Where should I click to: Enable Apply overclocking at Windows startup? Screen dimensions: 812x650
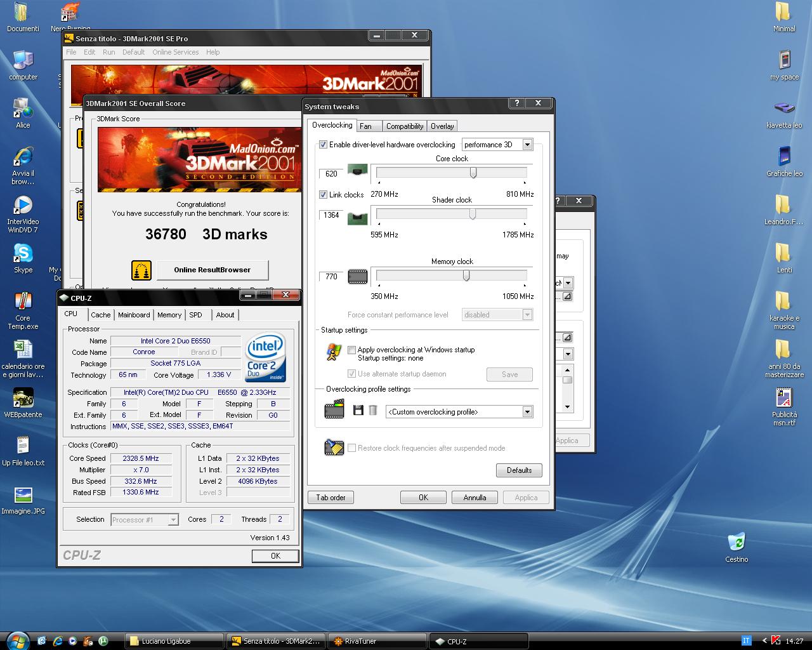point(351,350)
